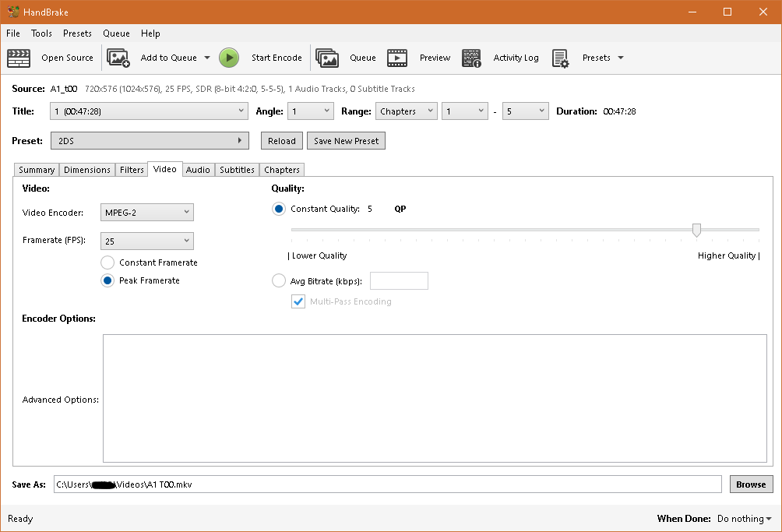Click the Constant Quality slider thumb
782x532 pixels.
pos(697,230)
